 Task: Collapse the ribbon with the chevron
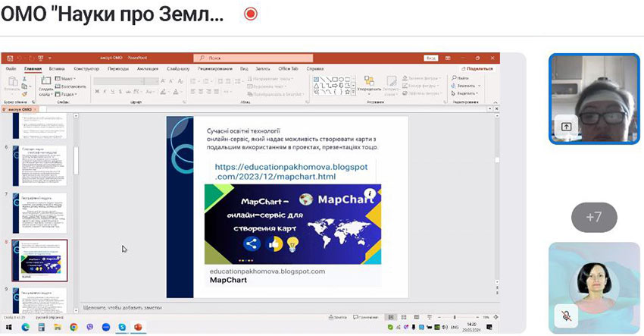coord(496,102)
